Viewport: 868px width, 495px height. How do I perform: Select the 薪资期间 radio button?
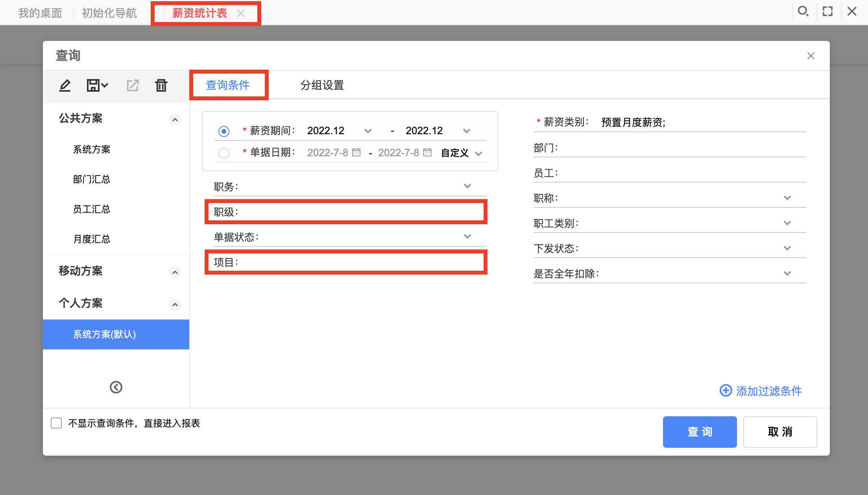point(224,131)
